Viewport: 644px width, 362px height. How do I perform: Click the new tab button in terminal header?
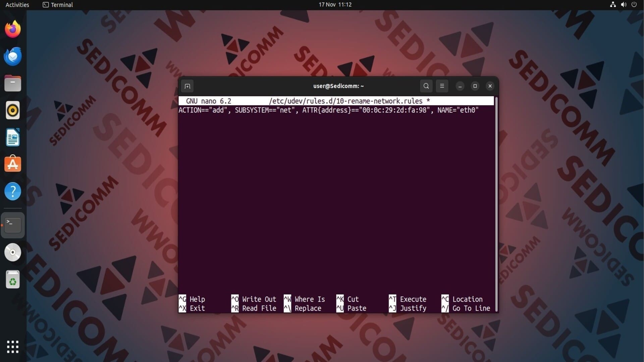click(187, 86)
